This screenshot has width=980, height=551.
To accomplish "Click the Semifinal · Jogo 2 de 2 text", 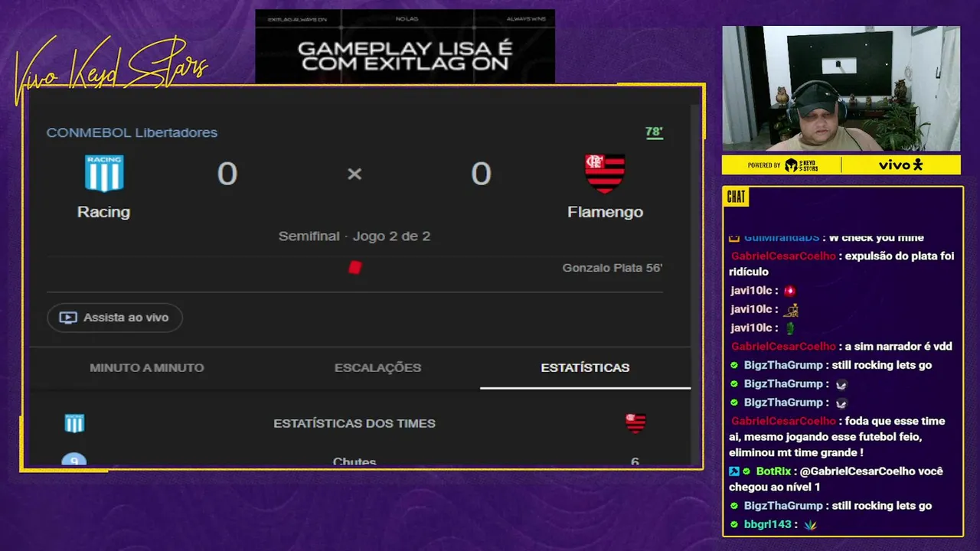I will pos(354,236).
